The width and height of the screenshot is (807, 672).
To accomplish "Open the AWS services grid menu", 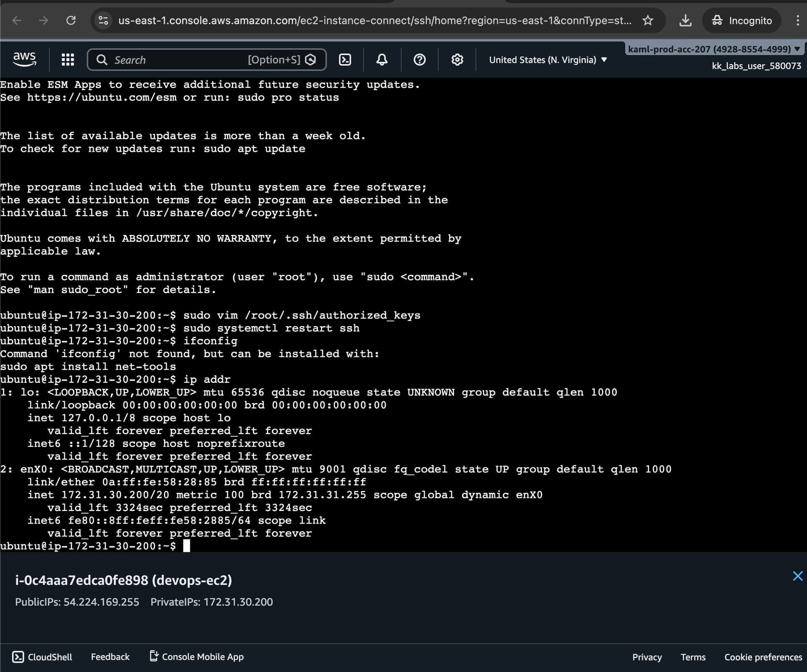I will 68,60.
